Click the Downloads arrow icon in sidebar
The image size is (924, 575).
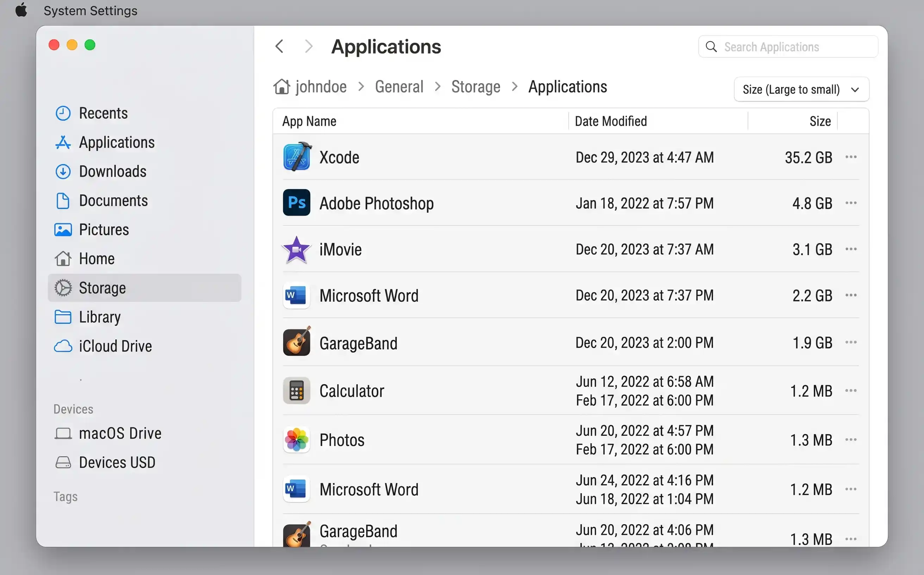[63, 172]
